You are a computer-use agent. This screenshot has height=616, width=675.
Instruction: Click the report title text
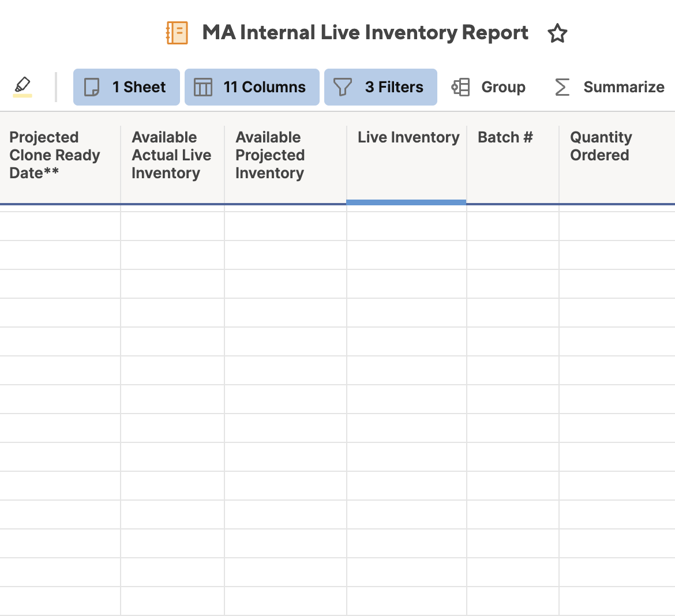[x=365, y=33]
